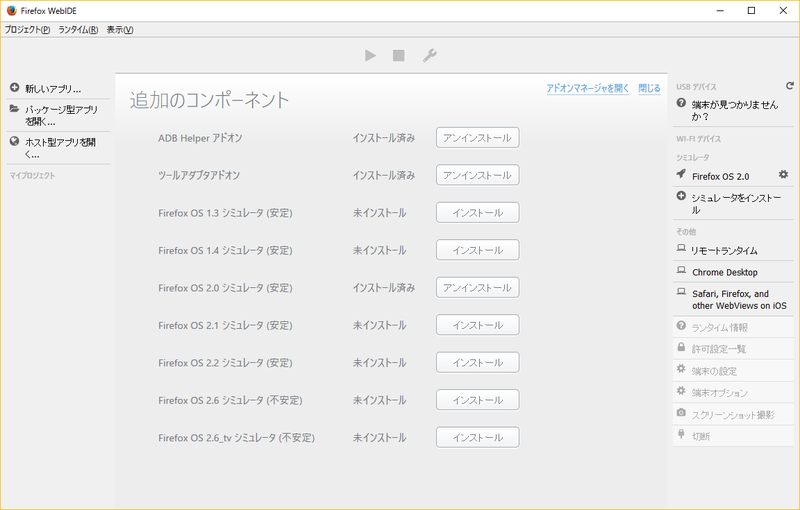This screenshot has height=510, width=800.
Task: Click 端末が見つかりませんか? help entry
Action: click(734, 110)
